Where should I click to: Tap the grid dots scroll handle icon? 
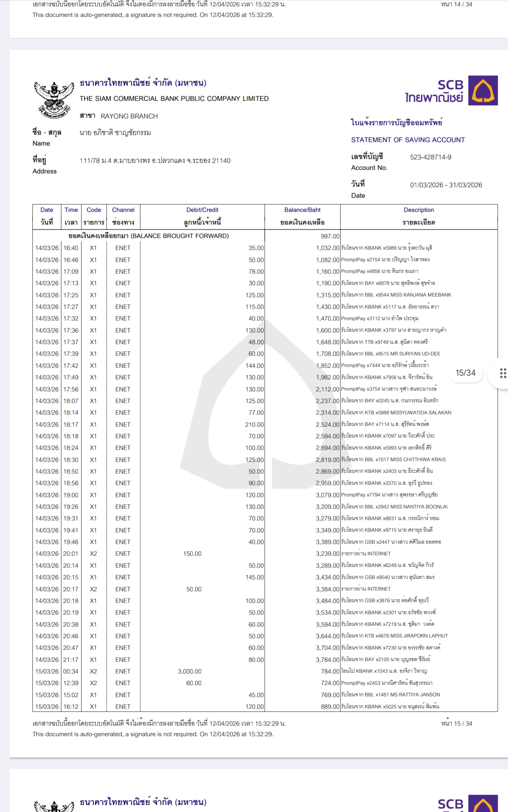(x=503, y=373)
